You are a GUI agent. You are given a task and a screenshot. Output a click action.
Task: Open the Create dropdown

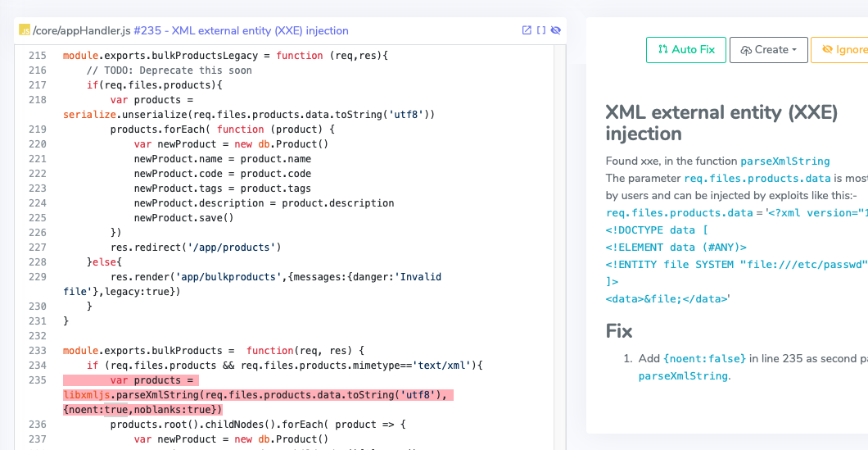pos(768,50)
